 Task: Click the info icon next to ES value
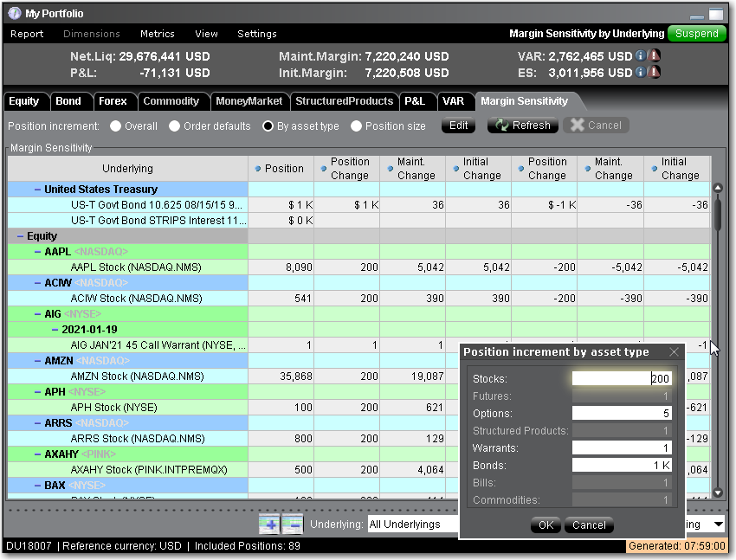tap(642, 73)
